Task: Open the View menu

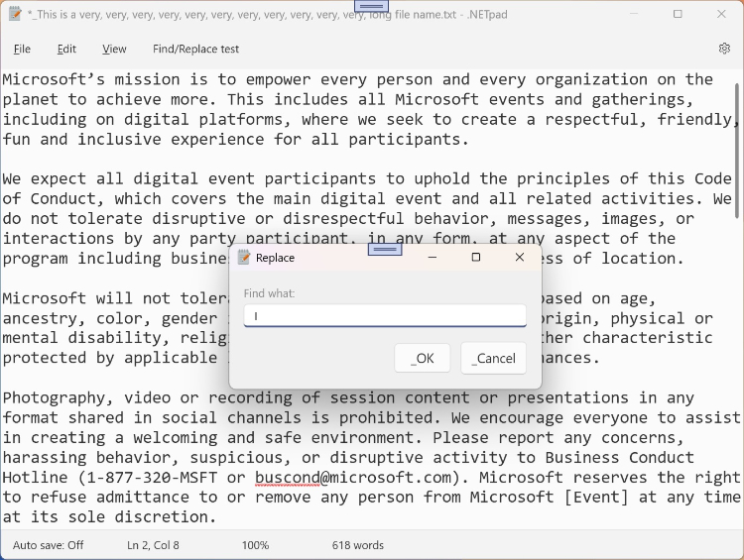Action: [x=114, y=49]
